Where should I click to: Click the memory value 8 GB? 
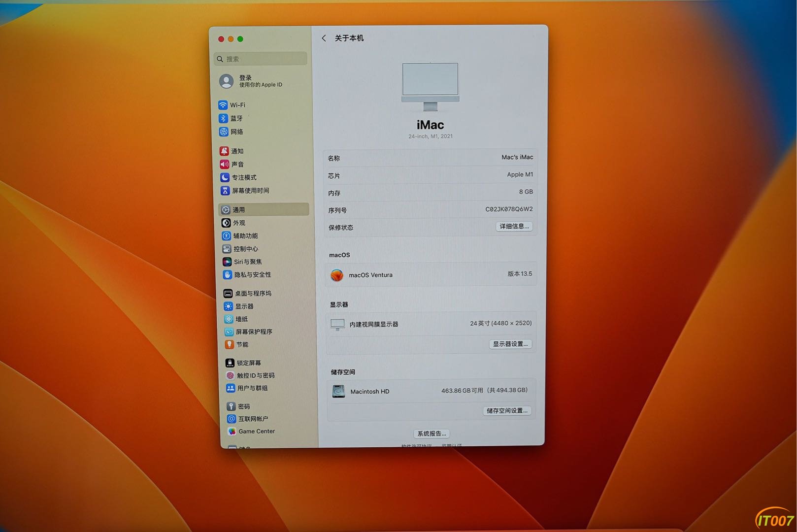pyautogui.click(x=526, y=192)
